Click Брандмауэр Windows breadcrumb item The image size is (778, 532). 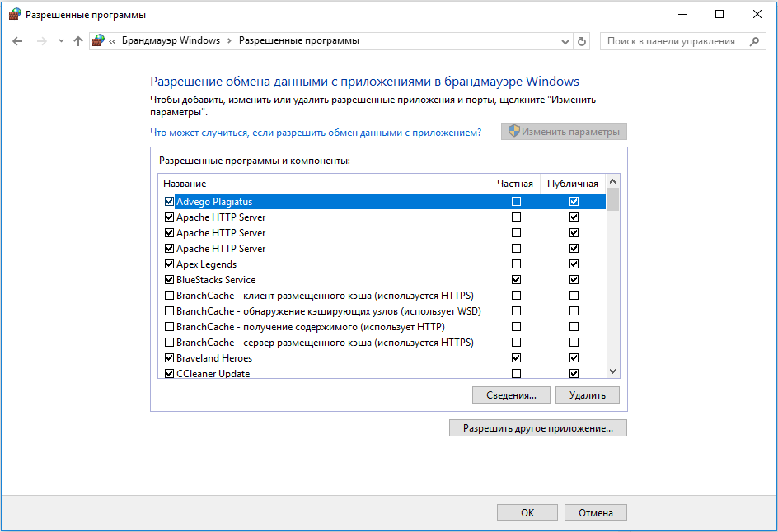[171, 40]
